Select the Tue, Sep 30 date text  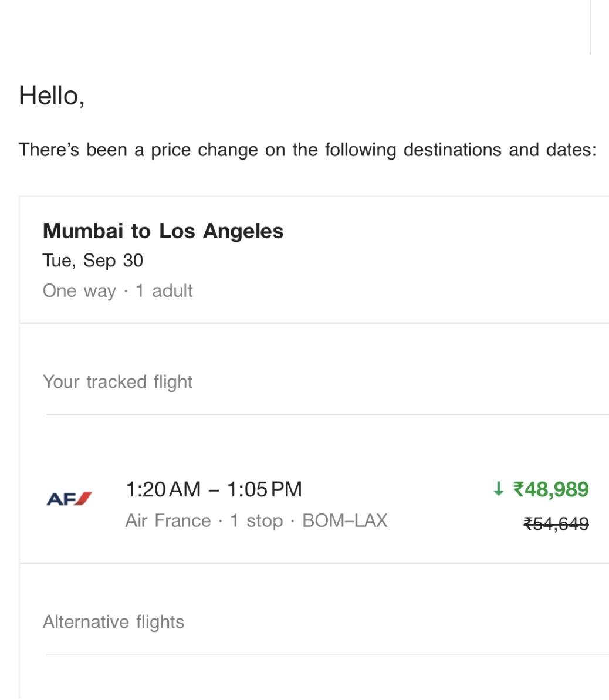pos(93,261)
